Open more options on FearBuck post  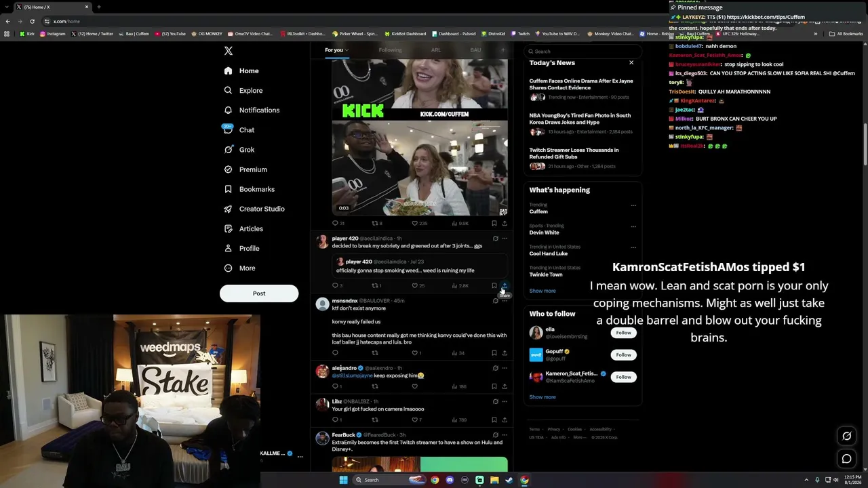pos(505,435)
